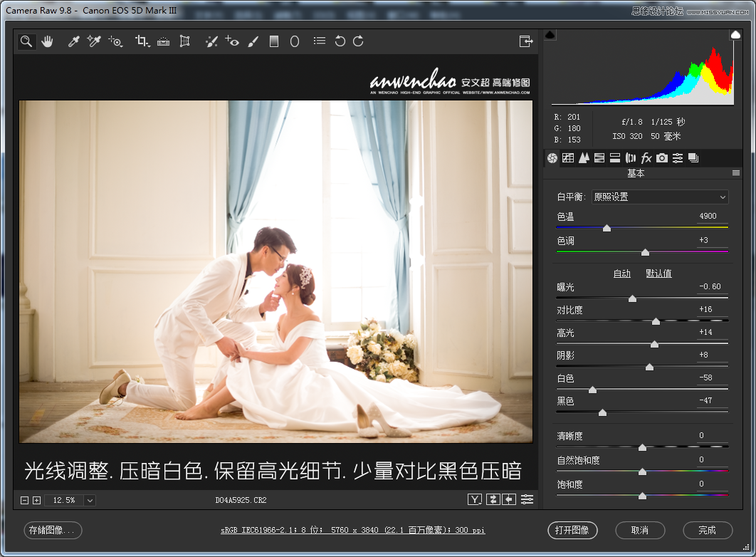Open the 白平衡 dropdown menu
Screen dimensions: 756x557
click(x=660, y=197)
